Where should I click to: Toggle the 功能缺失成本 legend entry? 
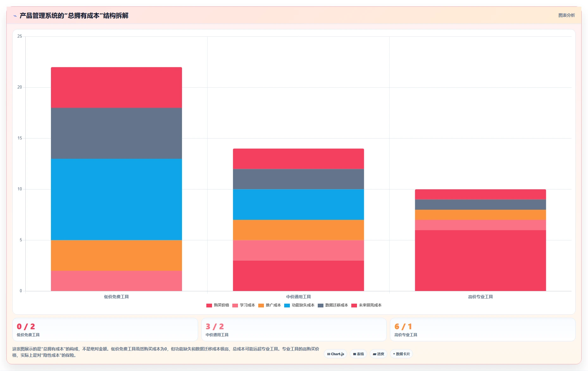[299, 305]
